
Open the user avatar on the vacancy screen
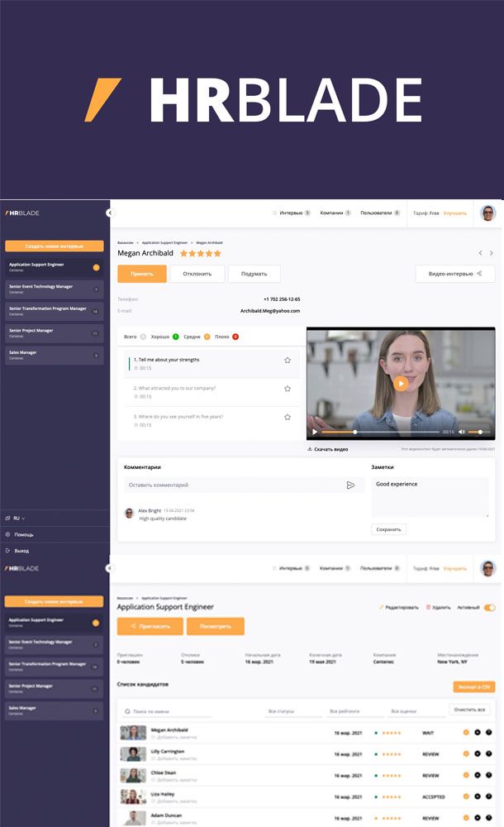point(488,568)
